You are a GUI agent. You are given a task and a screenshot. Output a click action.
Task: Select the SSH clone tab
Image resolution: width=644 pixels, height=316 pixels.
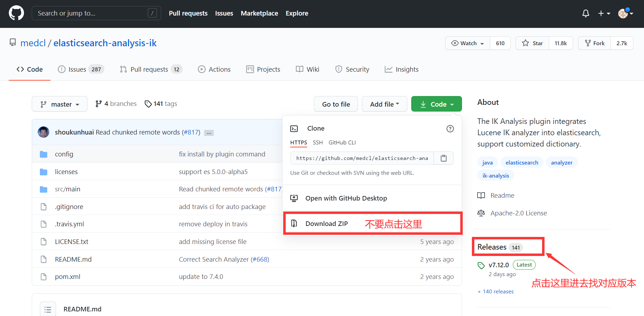(x=318, y=143)
